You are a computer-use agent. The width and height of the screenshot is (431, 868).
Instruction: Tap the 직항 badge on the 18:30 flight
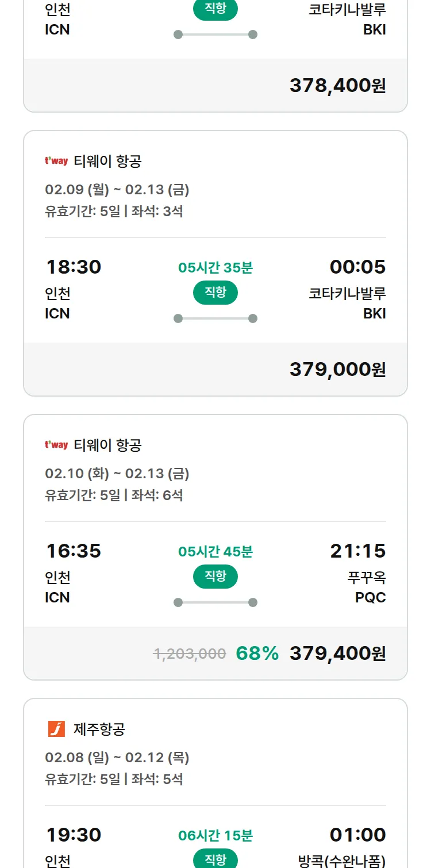215,293
